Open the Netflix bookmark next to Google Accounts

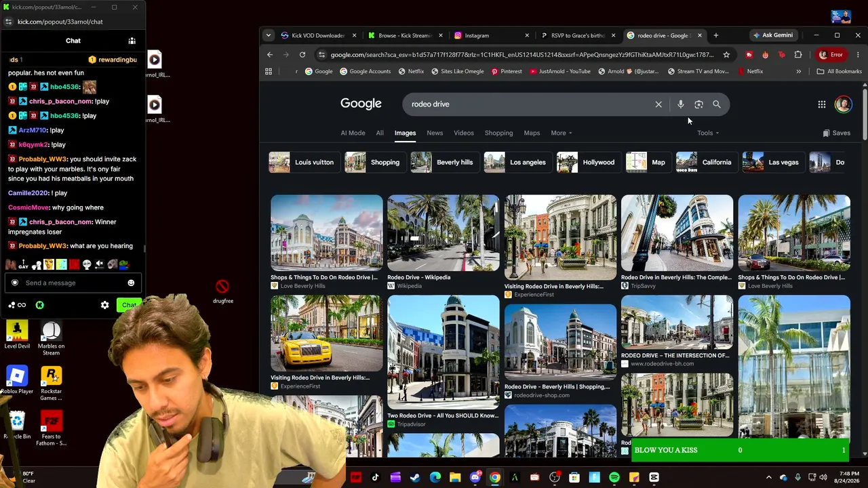pos(411,71)
